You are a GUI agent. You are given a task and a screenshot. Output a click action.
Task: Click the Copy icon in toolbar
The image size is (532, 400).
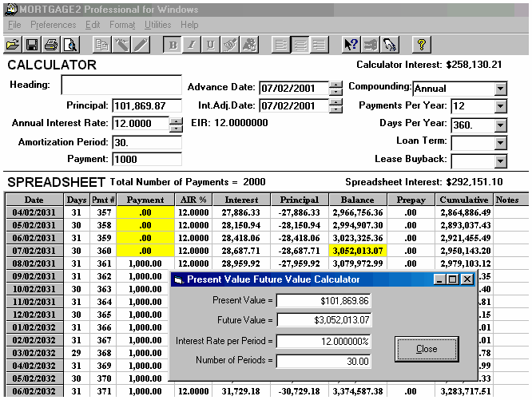[x=103, y=45]
